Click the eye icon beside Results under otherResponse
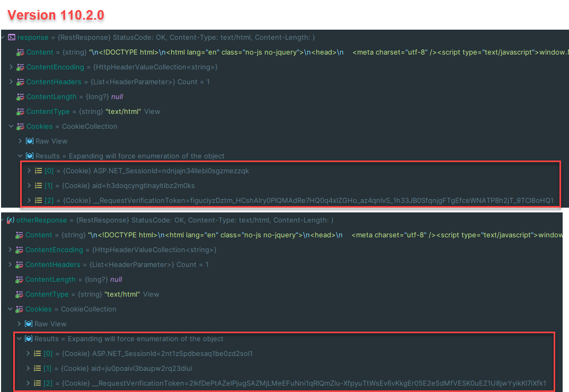The height and width of the screenshot is (392, 569). tap(29, 338)
